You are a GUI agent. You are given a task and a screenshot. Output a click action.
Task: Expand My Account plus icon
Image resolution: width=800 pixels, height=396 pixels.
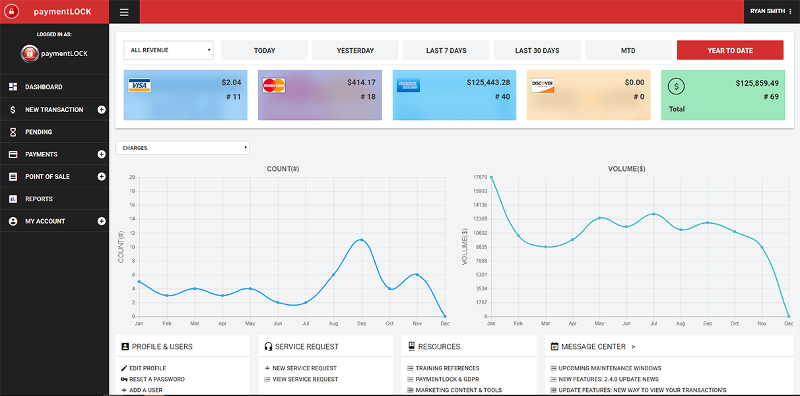(x=102, y=221)
